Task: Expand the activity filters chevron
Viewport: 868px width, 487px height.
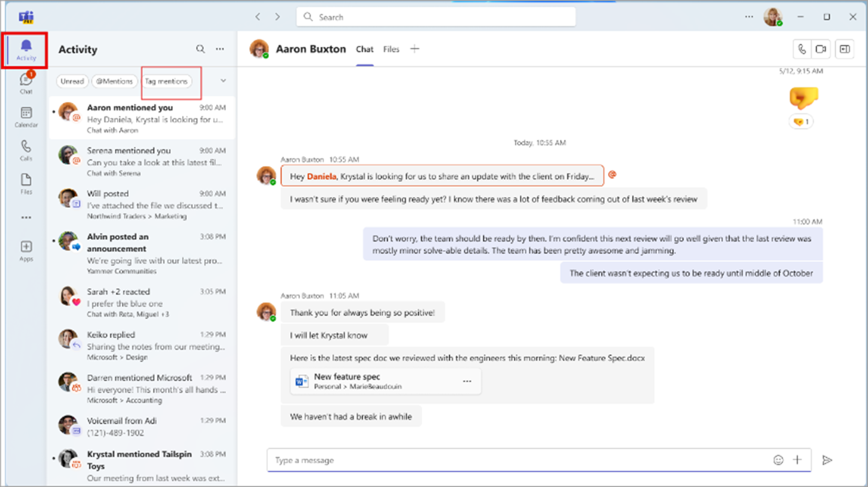Action: (223, 81)
